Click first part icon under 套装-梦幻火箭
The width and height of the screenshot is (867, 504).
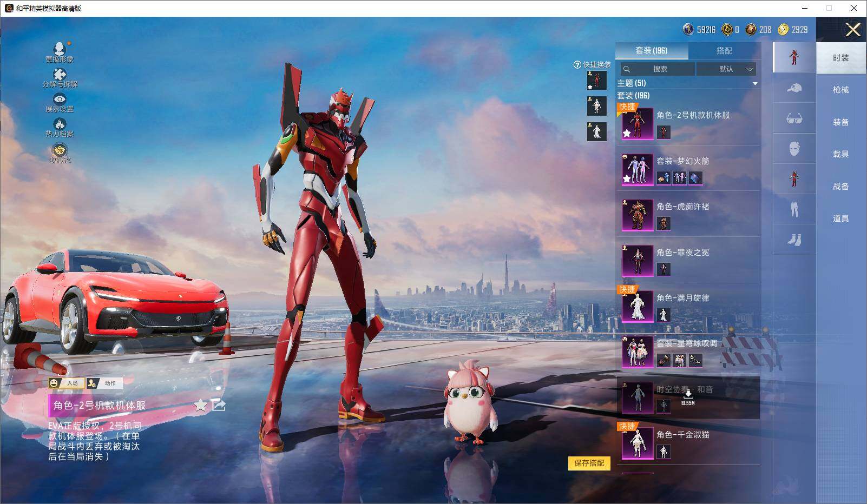pos(664,177)
